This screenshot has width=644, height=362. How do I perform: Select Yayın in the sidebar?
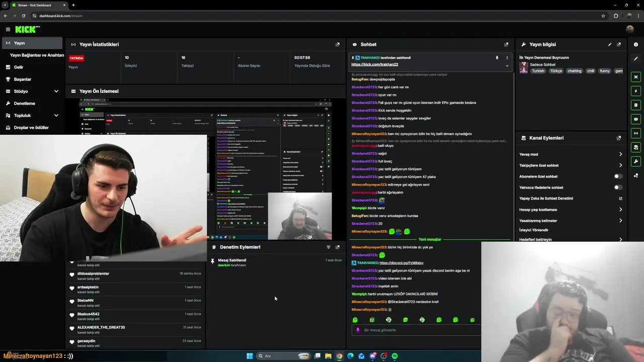(32, 43)
